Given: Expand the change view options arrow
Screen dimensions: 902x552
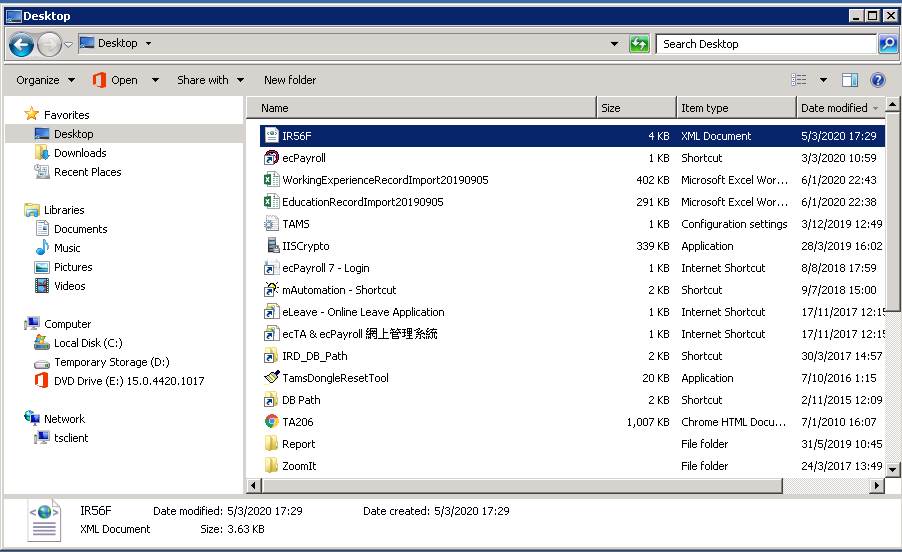Looking at the screenshot, I should pos(823,80).
